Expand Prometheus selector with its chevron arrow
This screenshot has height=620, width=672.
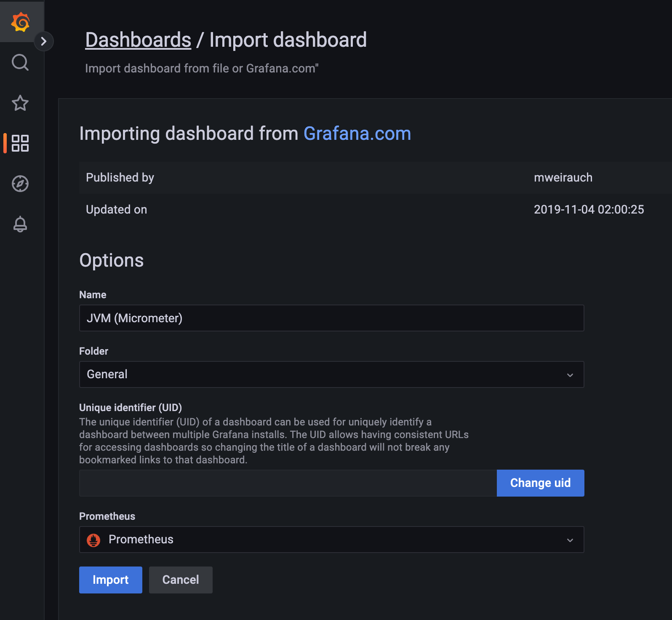click(570, 540)
